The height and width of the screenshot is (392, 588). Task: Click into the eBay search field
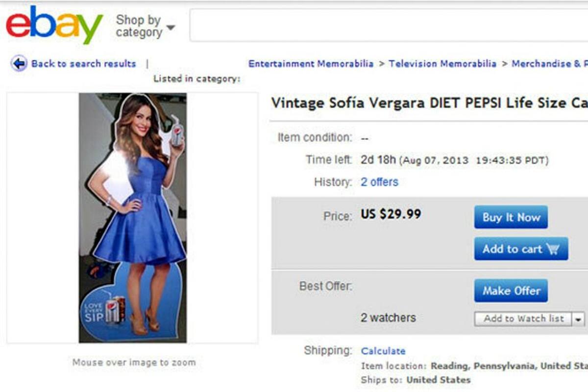pyautogui.click(x=387, y=25)
